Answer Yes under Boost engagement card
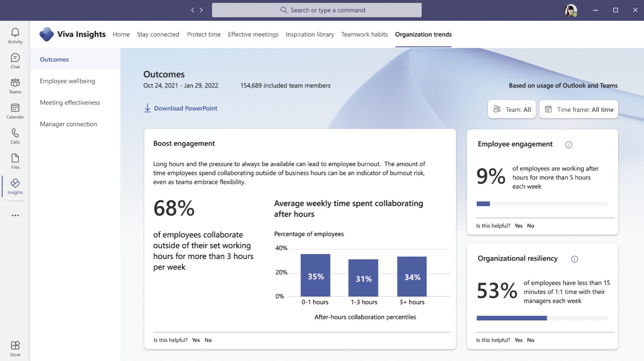The image size is (644, 361). coord(196,340)
